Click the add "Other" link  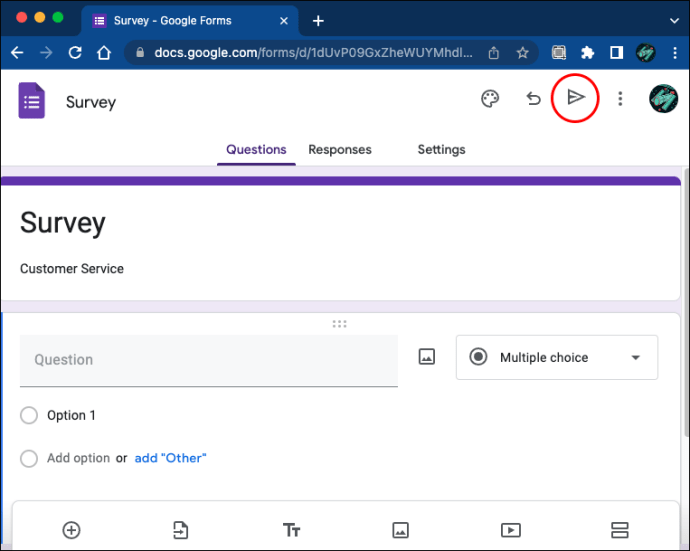170,458
